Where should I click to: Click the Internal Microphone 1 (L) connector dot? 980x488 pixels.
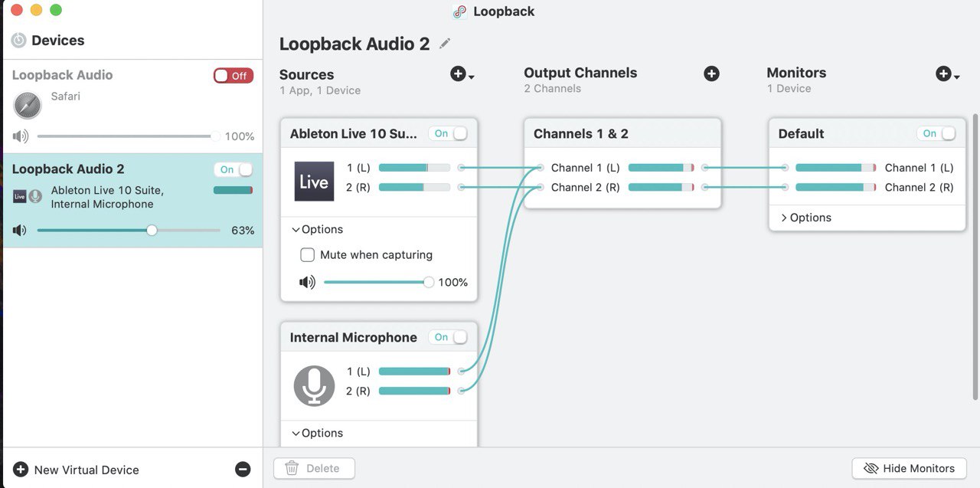[x=461, y=371]
